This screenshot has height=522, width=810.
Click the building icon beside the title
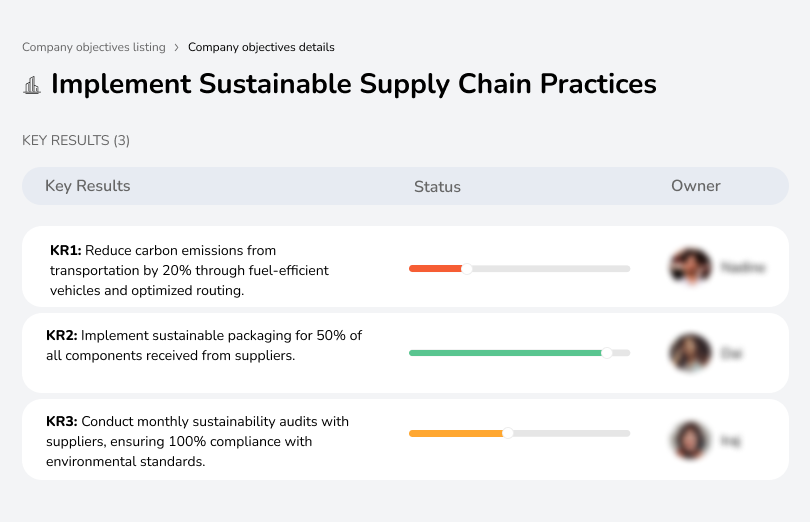32,85
